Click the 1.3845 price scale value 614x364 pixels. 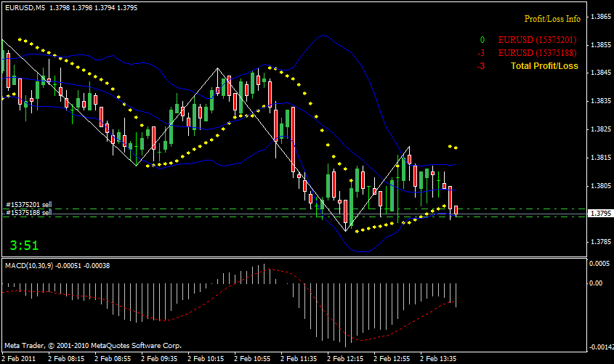601,73
